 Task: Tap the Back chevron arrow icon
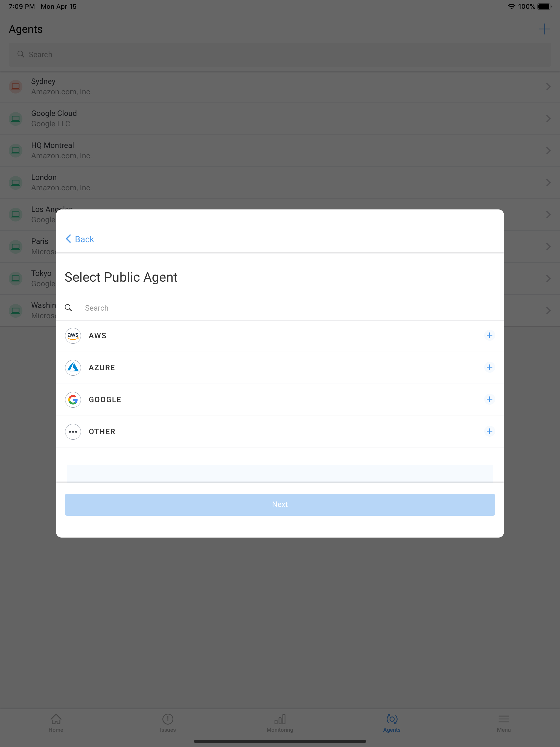pos(68,239)
